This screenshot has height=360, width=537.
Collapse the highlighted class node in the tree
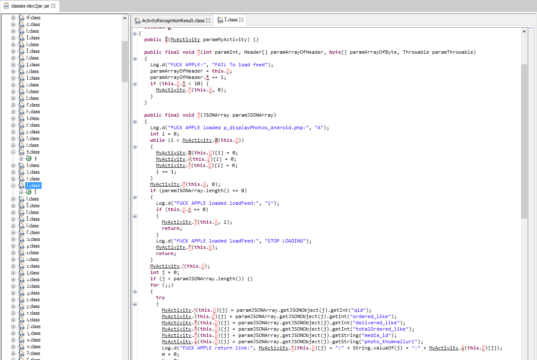pyautogui.click(x=13, y=186)
